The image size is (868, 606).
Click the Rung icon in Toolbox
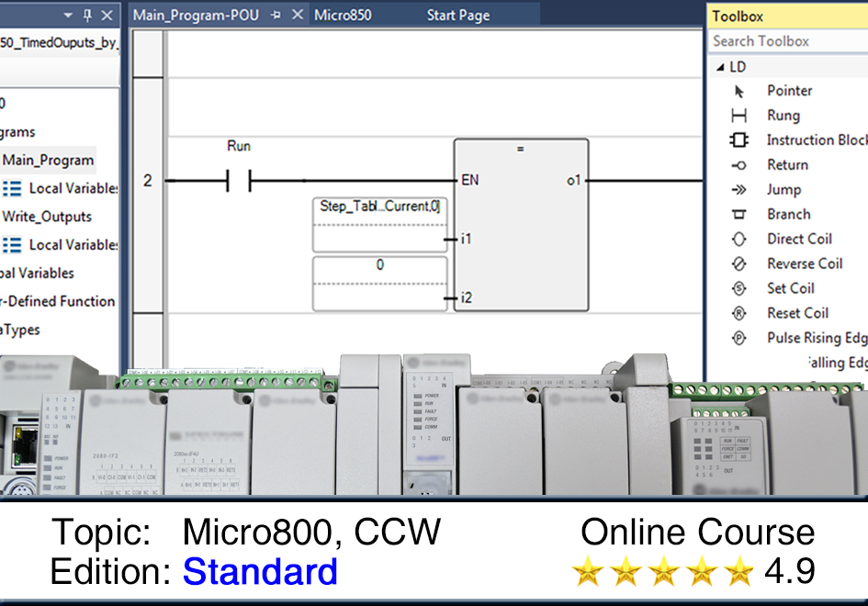point(738,116)
